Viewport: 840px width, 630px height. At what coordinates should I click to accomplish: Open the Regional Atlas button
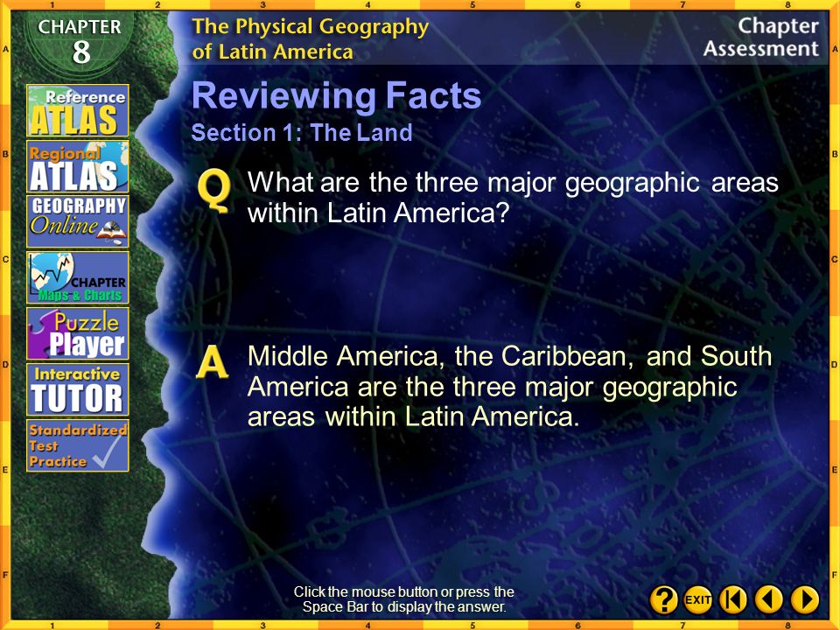click(78, 166)
